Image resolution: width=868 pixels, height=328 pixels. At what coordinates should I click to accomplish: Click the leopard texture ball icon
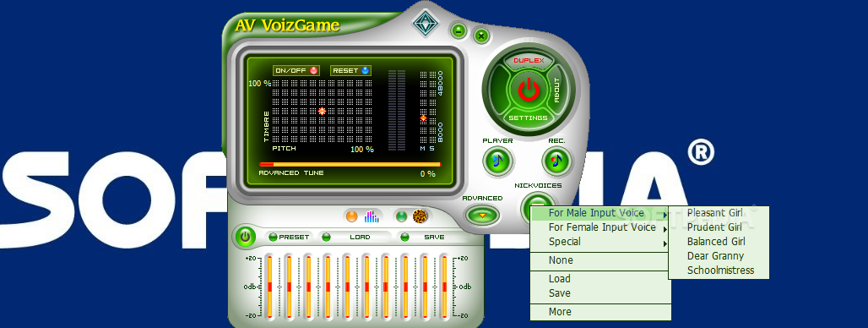(420, 216)
